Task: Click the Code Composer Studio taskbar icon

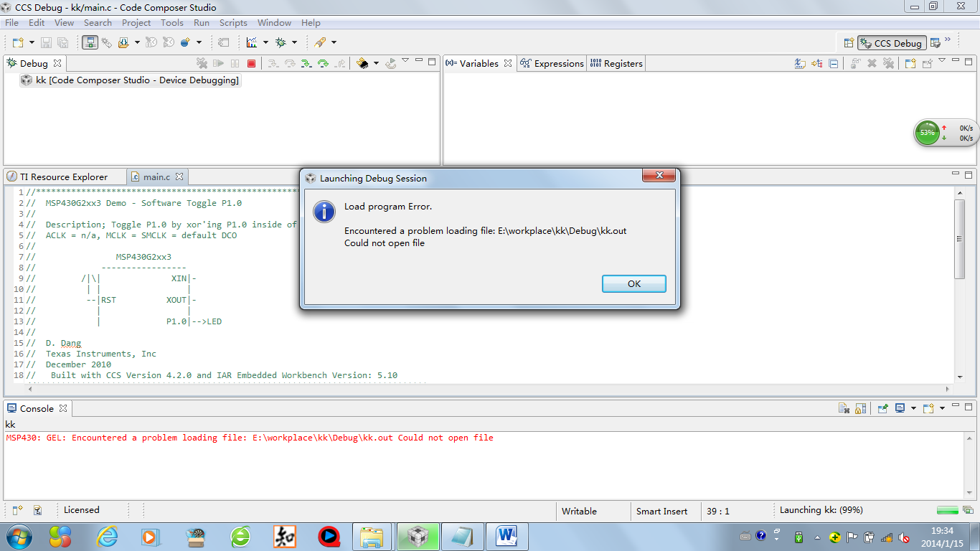Action: click(418, 537)
